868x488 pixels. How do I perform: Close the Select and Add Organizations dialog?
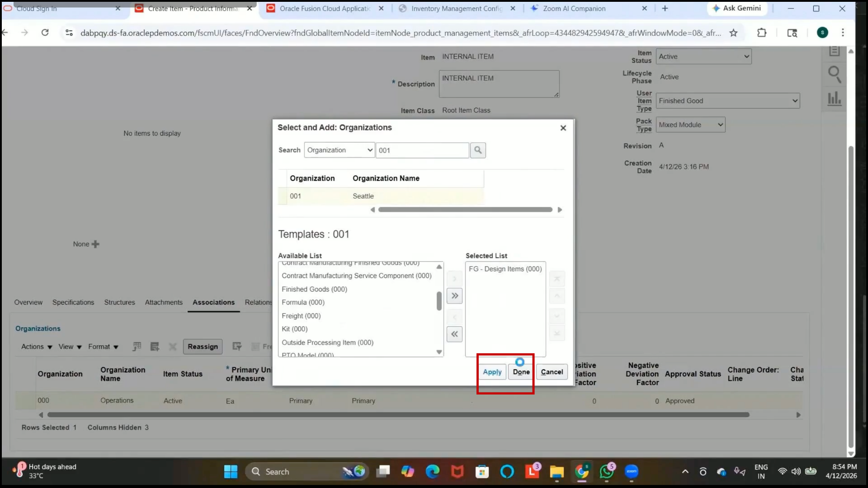pyautogui.click(x=563, y=128)
